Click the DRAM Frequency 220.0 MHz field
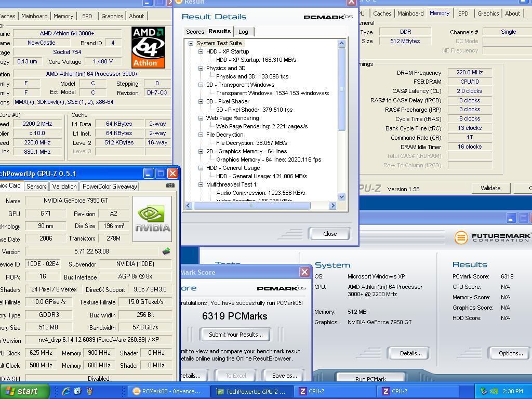532x399 pixels. click(x=469, y=72)
